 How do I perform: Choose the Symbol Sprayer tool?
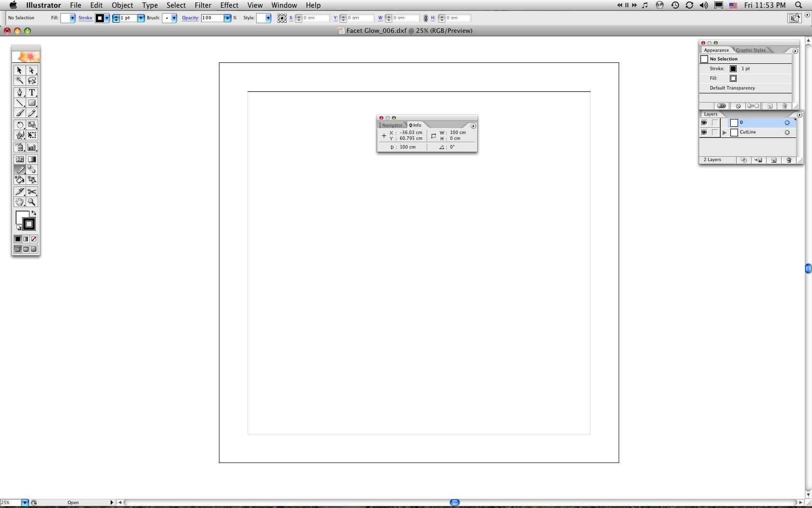(19, 148)
